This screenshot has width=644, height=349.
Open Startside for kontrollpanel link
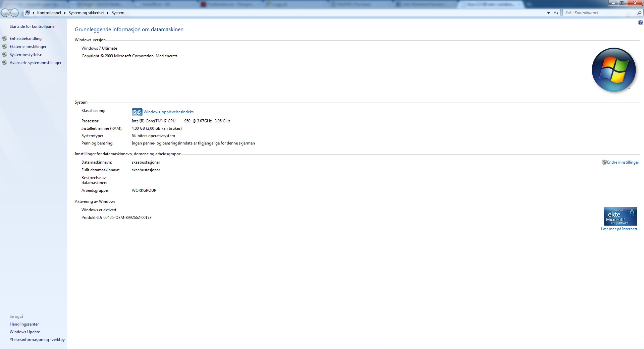(33, 26)
